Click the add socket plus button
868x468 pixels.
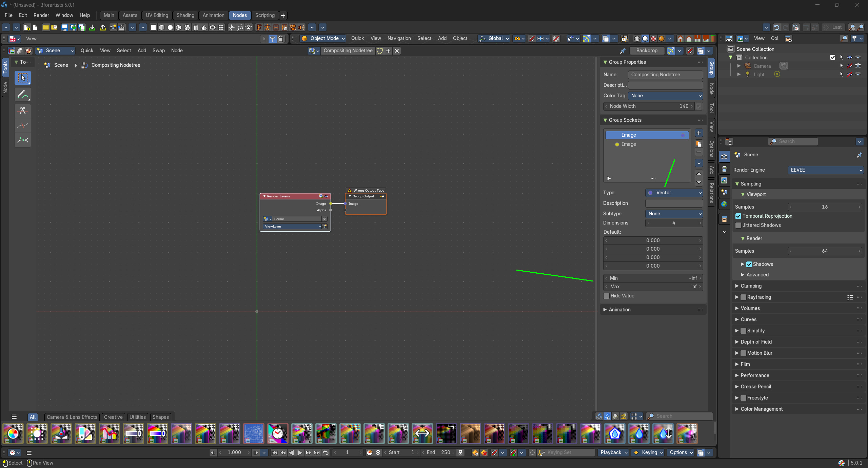(x=698, y=133)
